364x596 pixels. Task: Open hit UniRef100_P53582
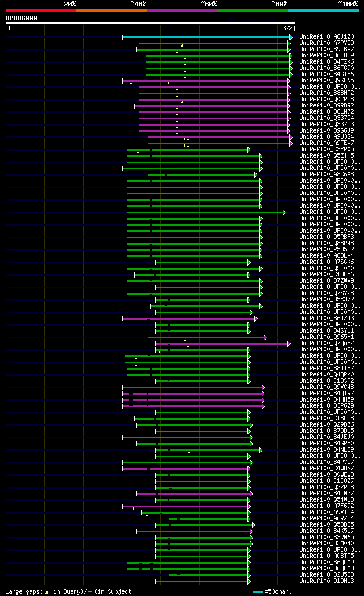tap(326, 249)
